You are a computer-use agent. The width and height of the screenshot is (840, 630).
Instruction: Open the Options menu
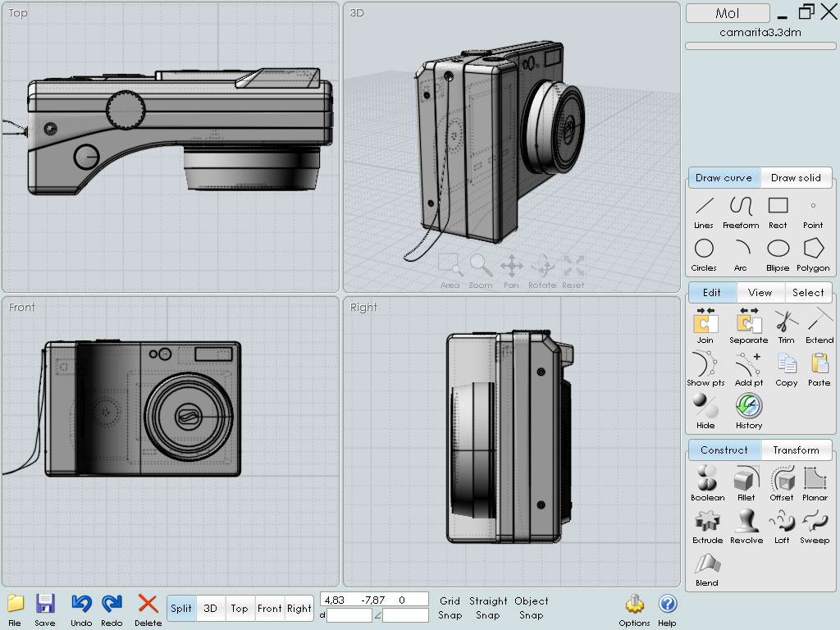[x=634, y=606]
